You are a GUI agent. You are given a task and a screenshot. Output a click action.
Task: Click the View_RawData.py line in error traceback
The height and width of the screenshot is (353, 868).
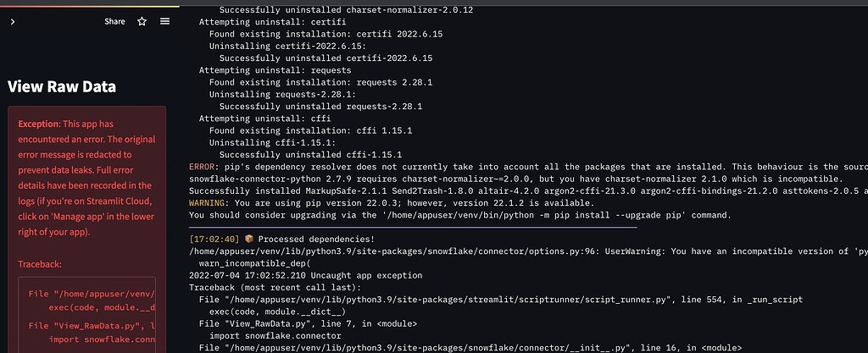(x=92, y=326)
